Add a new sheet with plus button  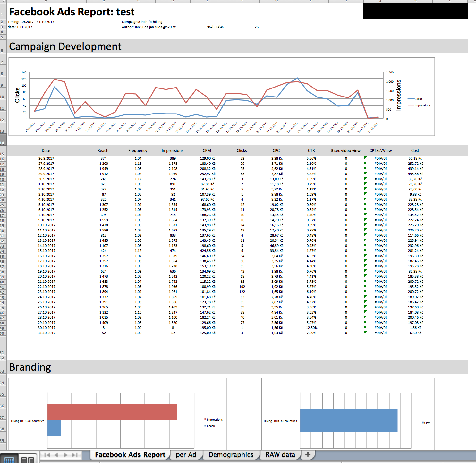click(308, 455)
